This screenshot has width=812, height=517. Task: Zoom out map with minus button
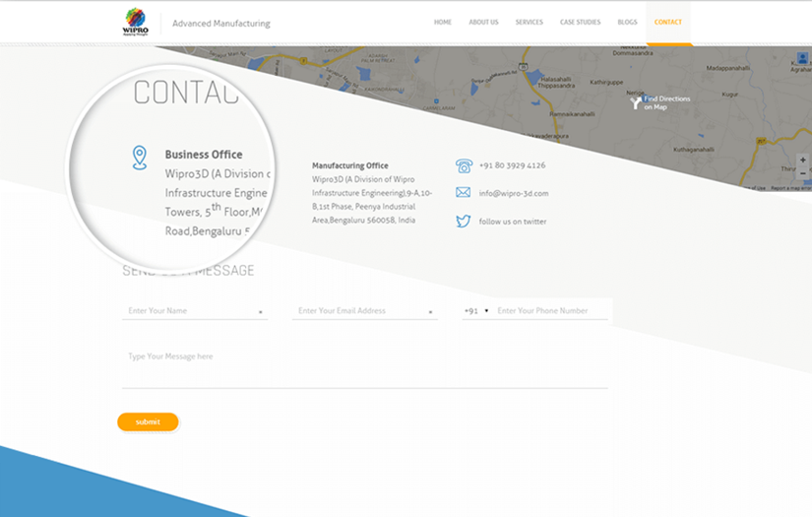pyautogui.click(x=803, y=173)
